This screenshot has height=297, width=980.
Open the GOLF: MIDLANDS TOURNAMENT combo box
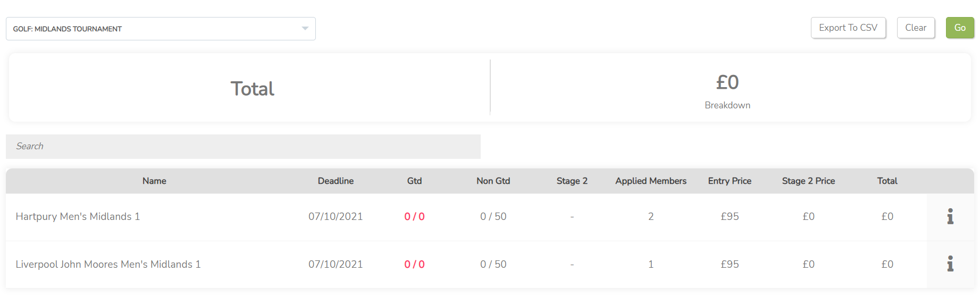161,29
